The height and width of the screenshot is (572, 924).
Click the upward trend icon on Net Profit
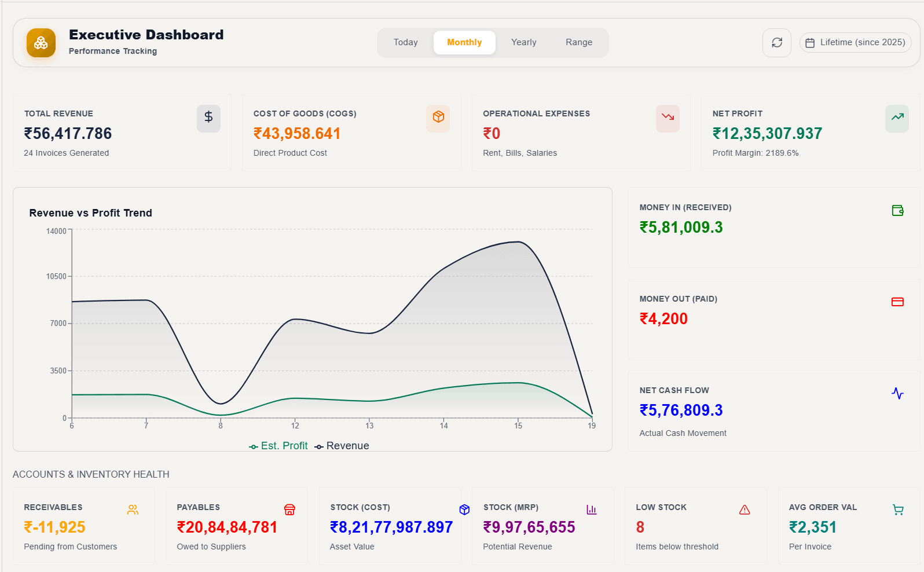pos(897,118)
